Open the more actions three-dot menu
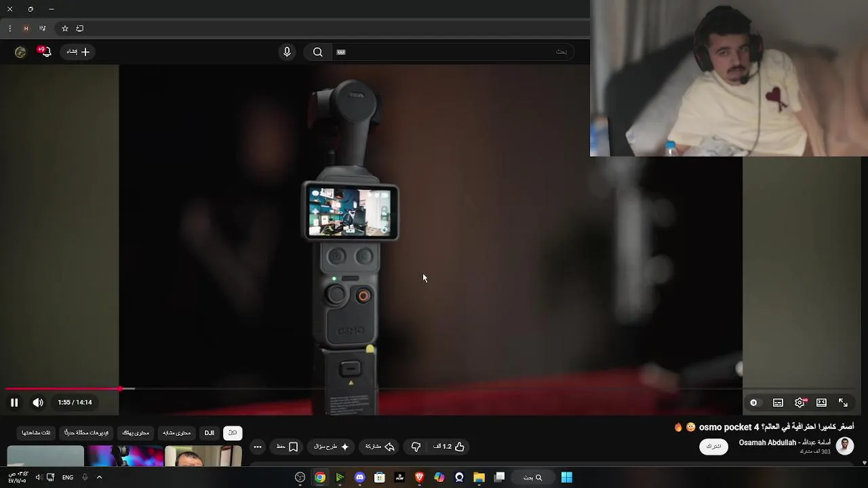Viewport: 868px width, 488px height. [257, 447]
